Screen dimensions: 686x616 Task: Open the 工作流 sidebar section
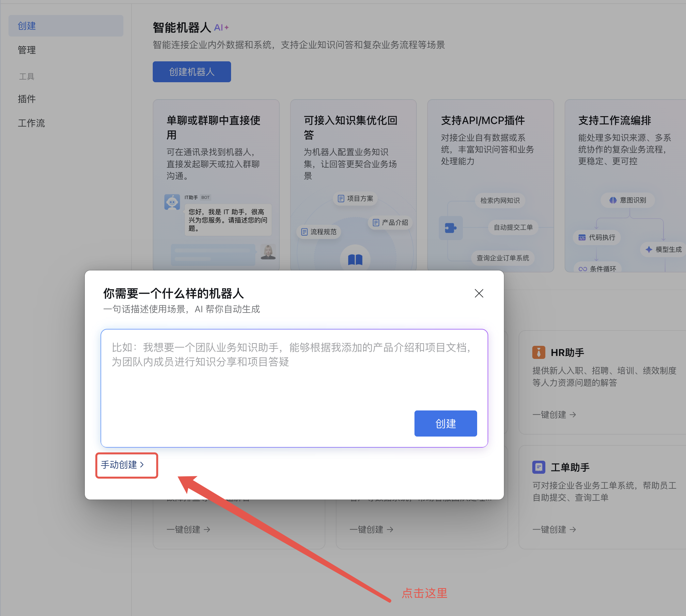tap(31, 123)
